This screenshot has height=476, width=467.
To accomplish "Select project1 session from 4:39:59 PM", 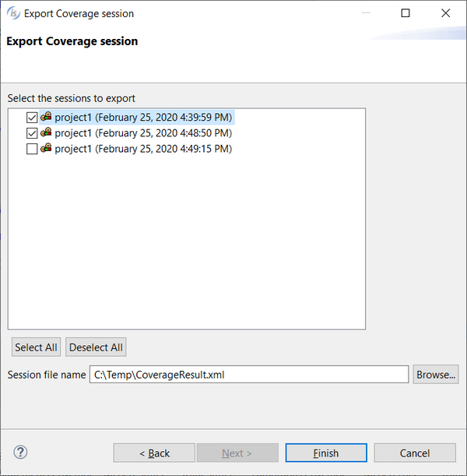I will pyautogui.click(x=143, y=117).
